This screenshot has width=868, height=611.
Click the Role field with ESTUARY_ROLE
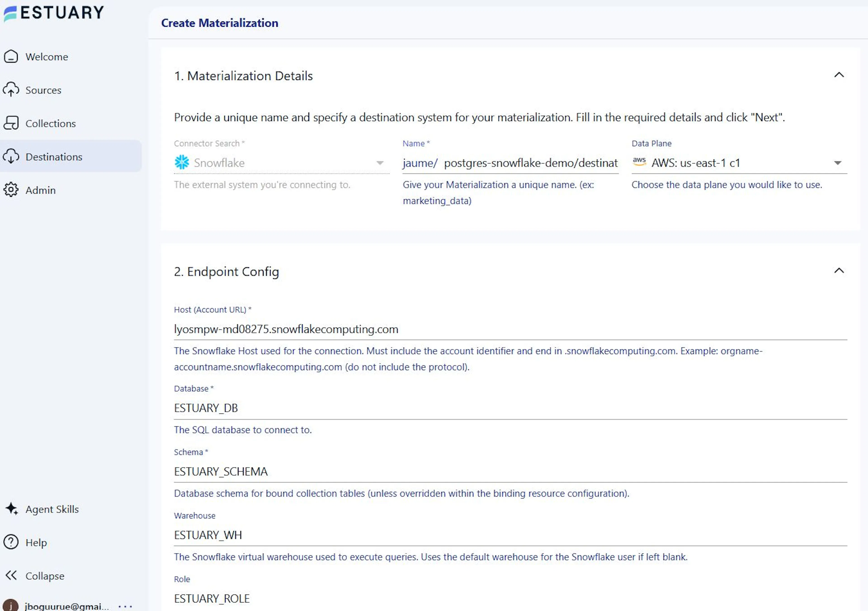(510, 599)
